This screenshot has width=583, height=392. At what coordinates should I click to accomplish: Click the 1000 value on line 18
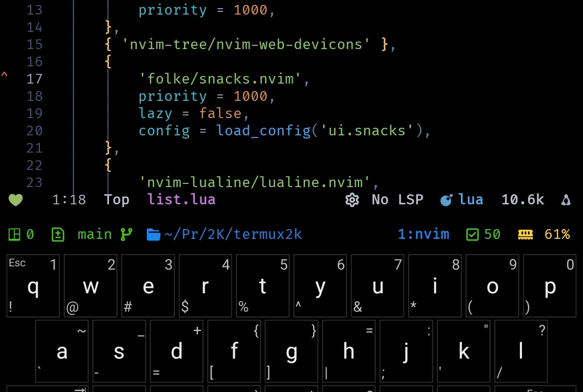click(x=250, y=96)
